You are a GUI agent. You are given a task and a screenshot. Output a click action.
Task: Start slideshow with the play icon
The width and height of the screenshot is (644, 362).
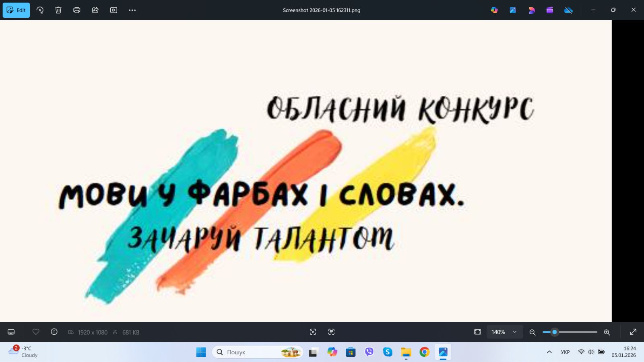114,10
